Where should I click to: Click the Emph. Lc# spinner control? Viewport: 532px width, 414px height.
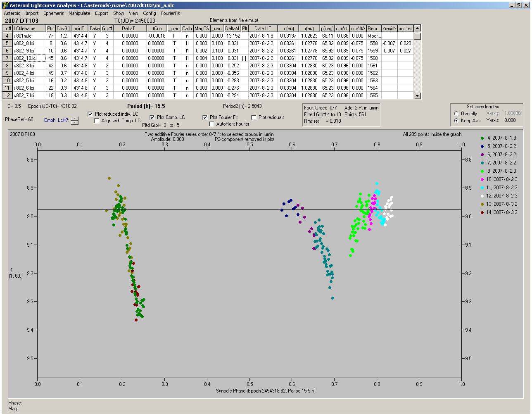(x=74, y=121)
